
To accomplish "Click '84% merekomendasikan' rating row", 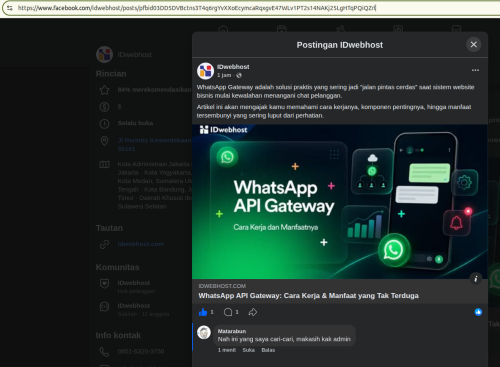I will click(x=154, y=90).
